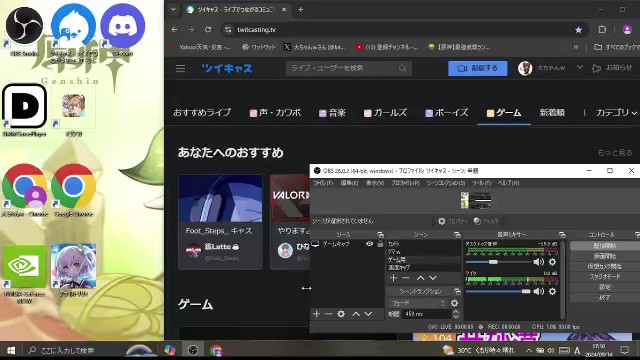Open desktop audio settings gear
This screenshot has height=360, width=640.
552,262
